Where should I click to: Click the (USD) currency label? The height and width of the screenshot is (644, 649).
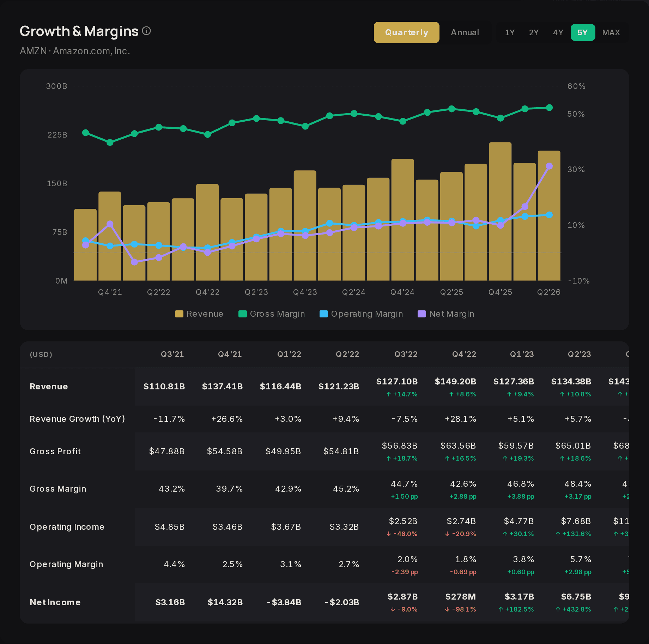click(x=41, y=354)
